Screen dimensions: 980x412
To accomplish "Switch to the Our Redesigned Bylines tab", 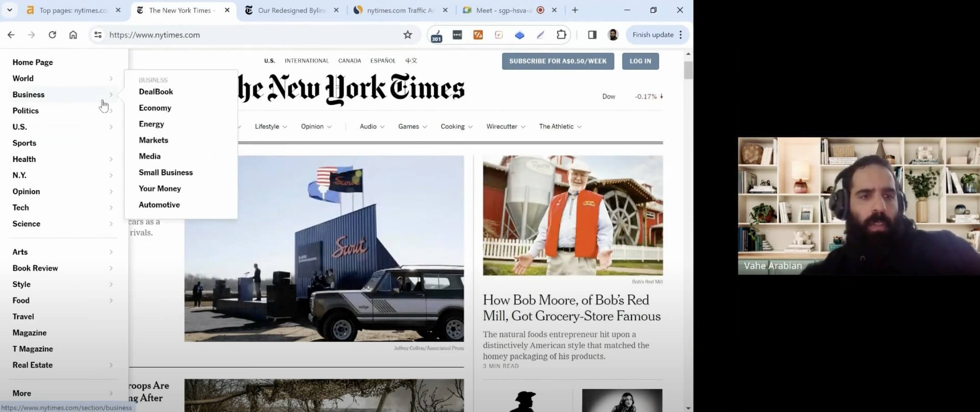I will (x=291, y=10).
